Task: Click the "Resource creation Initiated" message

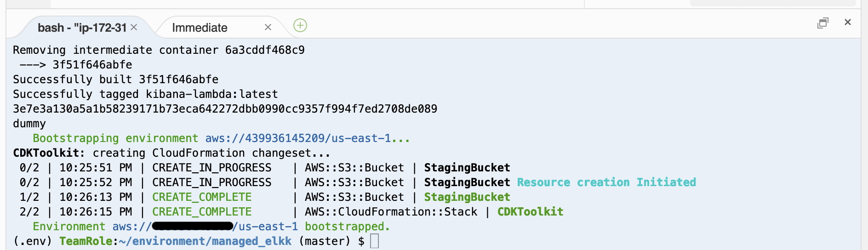Action: point(606,182)
